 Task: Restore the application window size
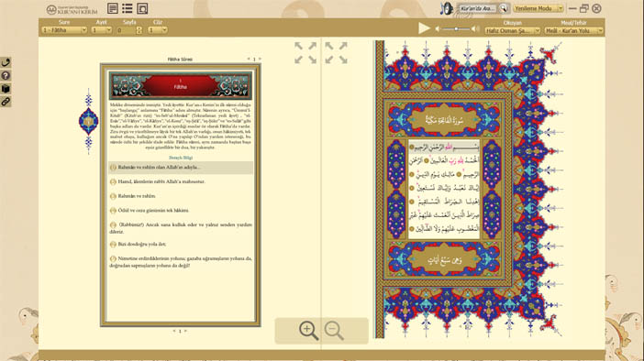coord(584,8)
